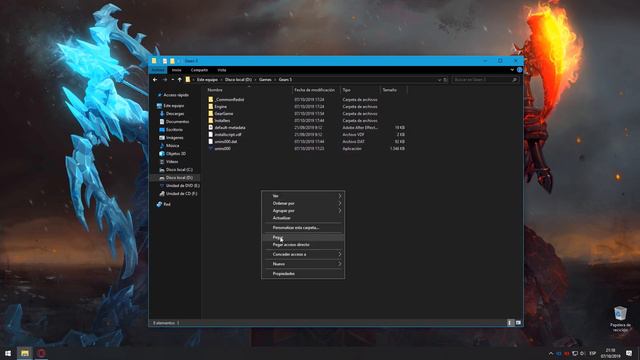Screen dimensions: 640x360
Task: Switch to details view in status bar
Action: 510,323
